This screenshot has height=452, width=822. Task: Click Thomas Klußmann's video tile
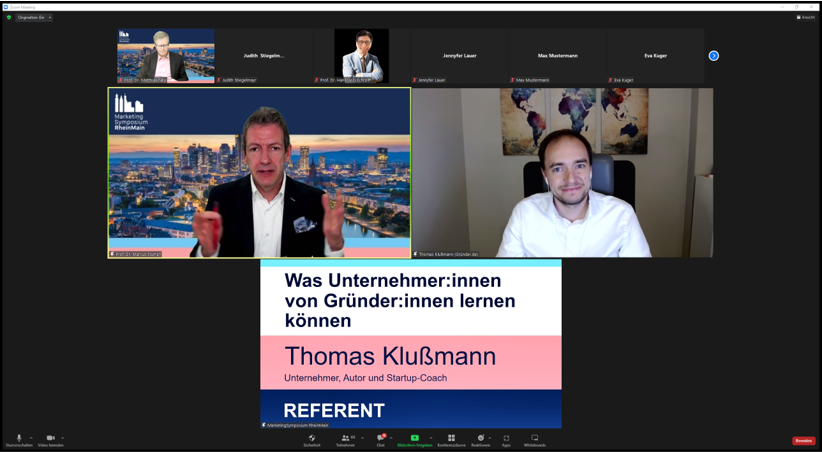563,173
